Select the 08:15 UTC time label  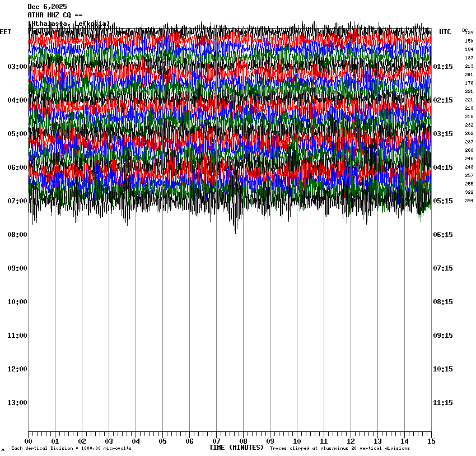pos(444,302)
